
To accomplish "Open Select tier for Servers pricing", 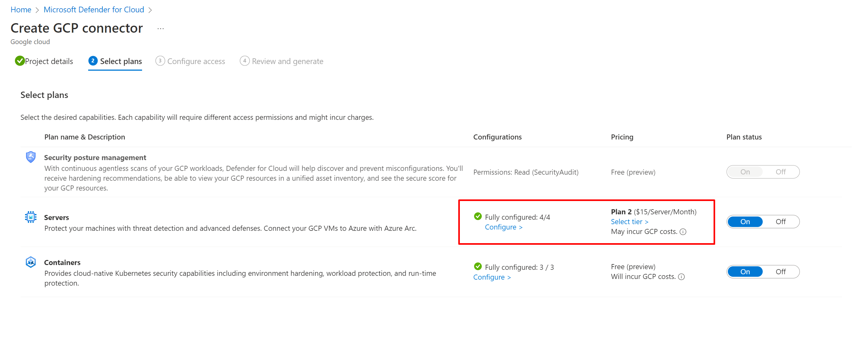I will tap(629, 221).
